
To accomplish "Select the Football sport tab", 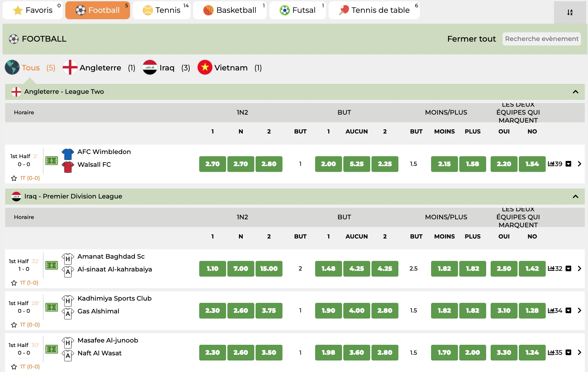I will pyautogui.click(x=98, y=10).
